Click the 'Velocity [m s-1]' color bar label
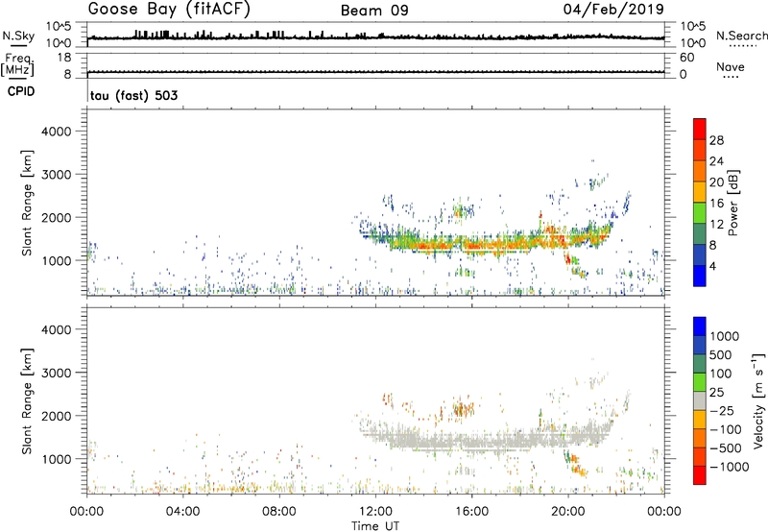This screenshot has width=768, height=532. pyautogui.click(x=758, y=400)
